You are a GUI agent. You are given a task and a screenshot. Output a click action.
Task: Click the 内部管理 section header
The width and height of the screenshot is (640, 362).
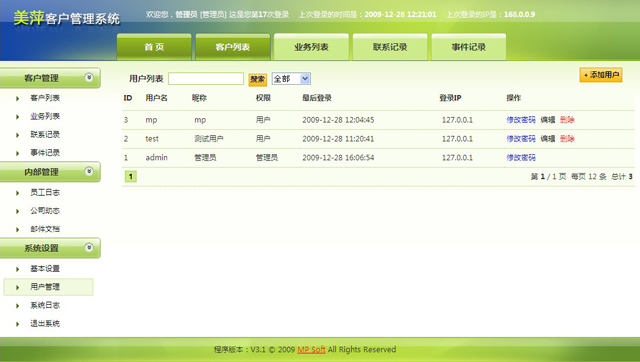pyautogui.click(x=50, y=172)
